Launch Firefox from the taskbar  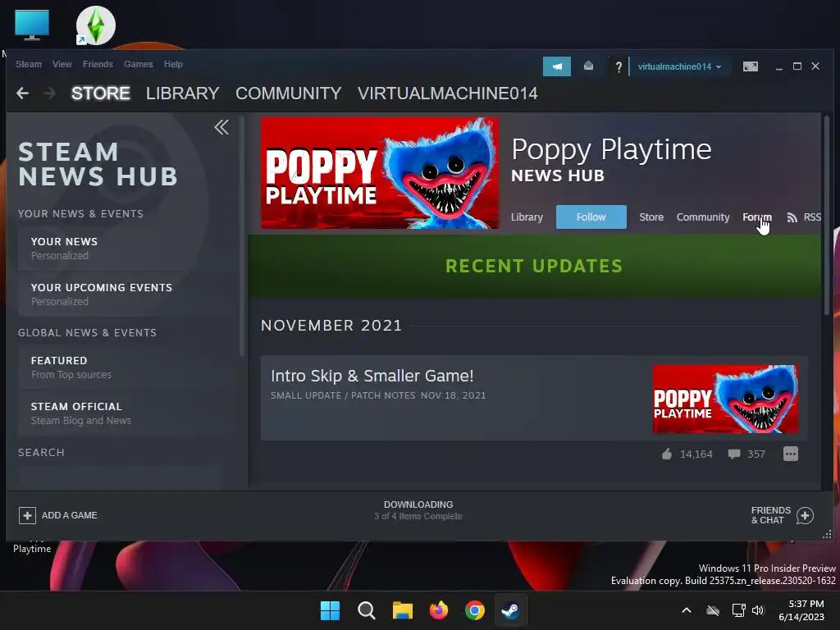(439, 610)
